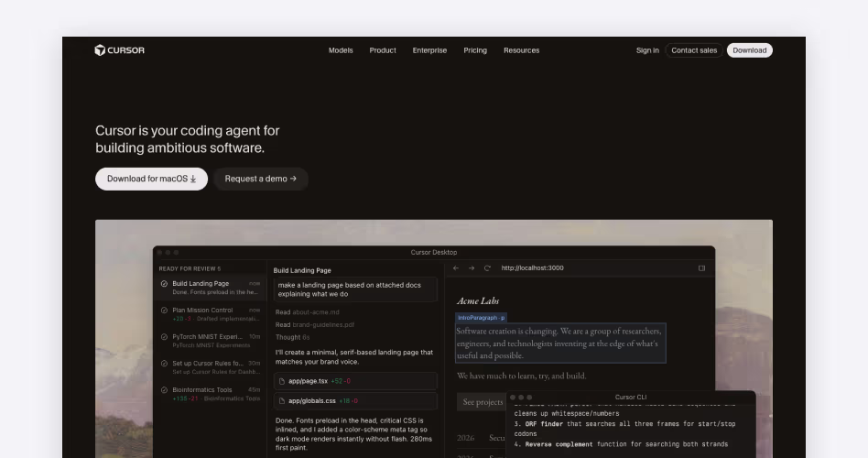
Task: Click the 'I'll create a minimal, serif-based' message
Action: click(354, 357)
